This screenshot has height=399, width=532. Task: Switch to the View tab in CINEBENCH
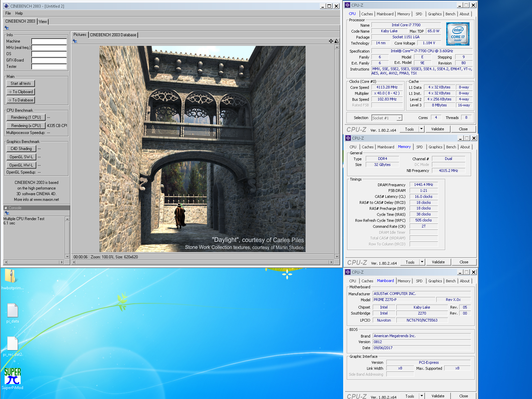point(43,22)
